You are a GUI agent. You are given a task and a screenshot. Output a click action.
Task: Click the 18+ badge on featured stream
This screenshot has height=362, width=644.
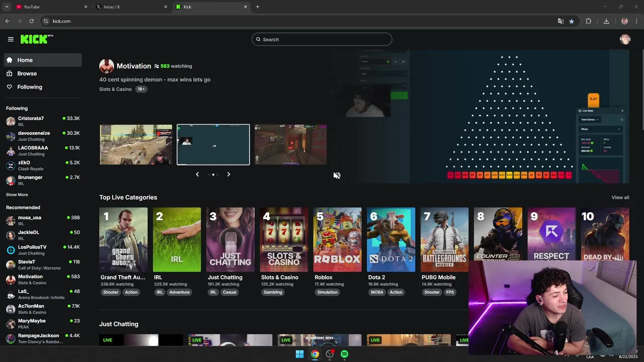tap(141, 89)
